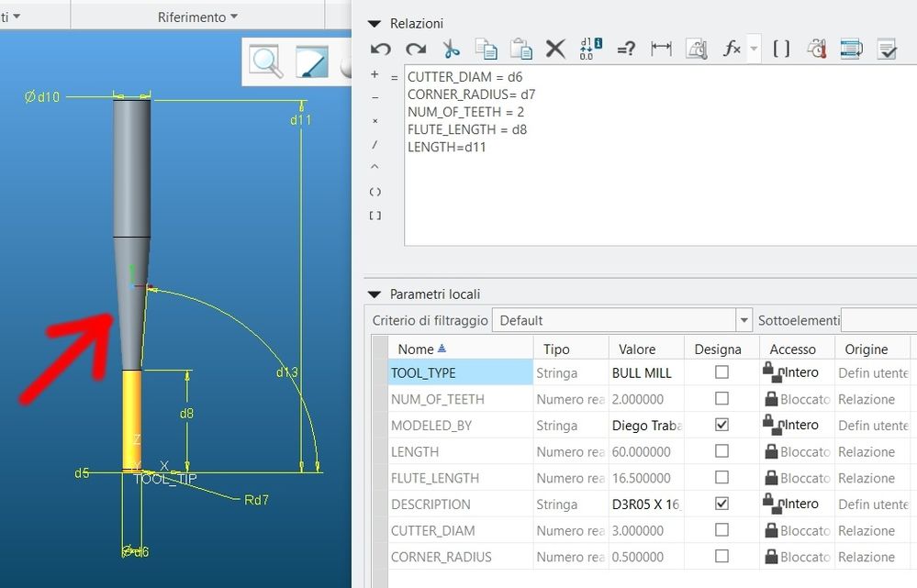Uncheck Designa box for MODELED_BY

(x=721, y=425)
